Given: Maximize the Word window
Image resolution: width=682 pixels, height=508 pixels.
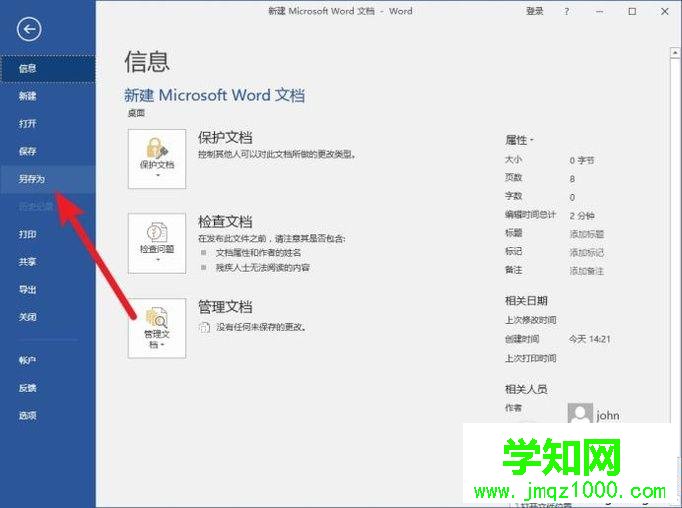Looking at the screenshot, I should pos(632,12).
